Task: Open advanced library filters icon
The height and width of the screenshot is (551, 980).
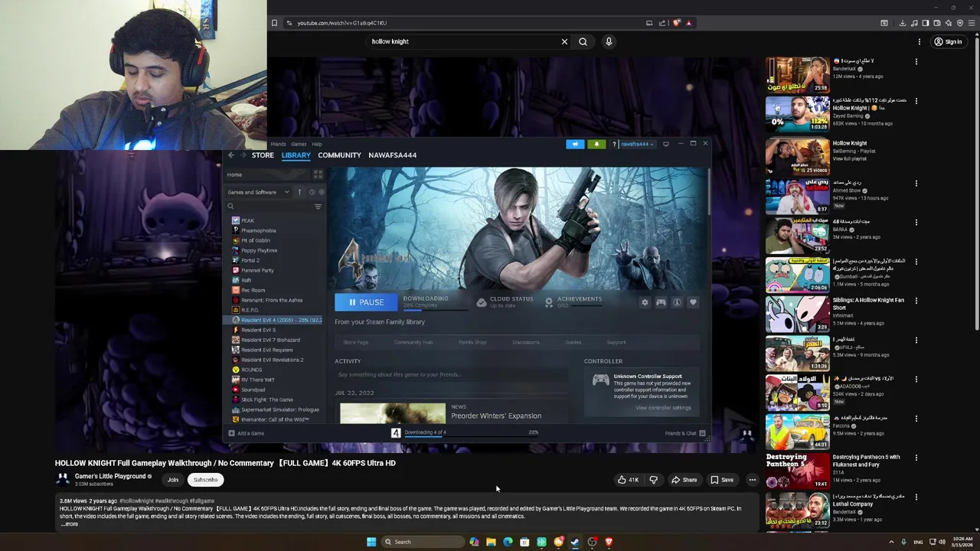Action: [318, 206]
